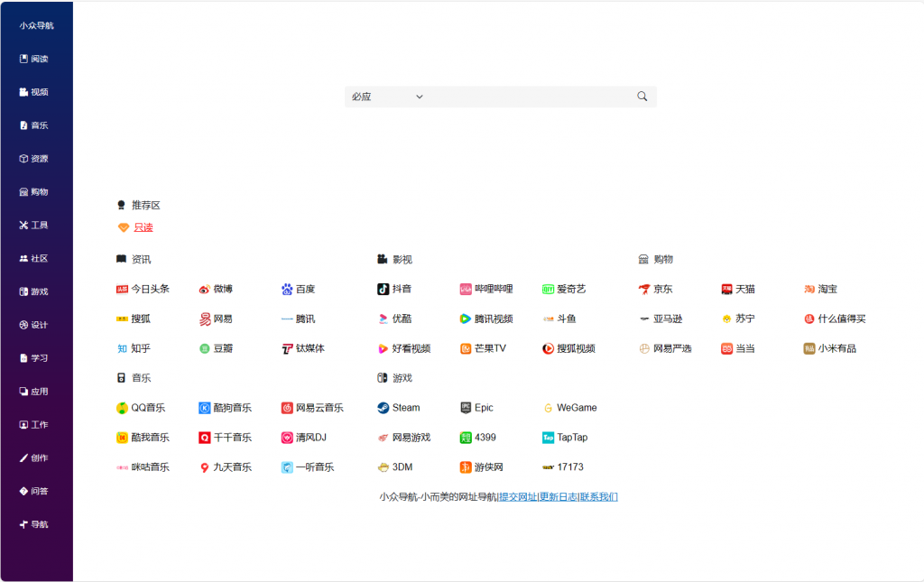Click the 爱奇艺 green icon
The width and height of the screenshot is (924, 582).
coord(548,290)
